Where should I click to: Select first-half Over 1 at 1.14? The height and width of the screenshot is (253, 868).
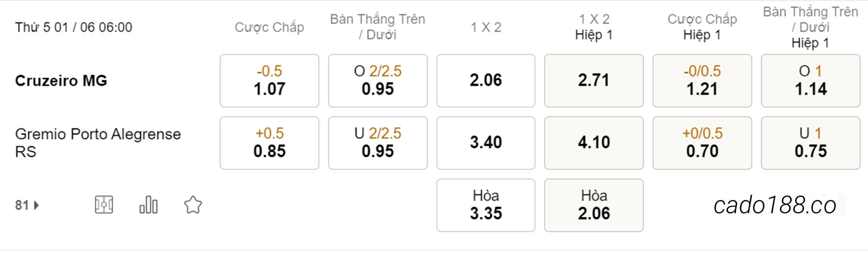click(x=810, y=81)
